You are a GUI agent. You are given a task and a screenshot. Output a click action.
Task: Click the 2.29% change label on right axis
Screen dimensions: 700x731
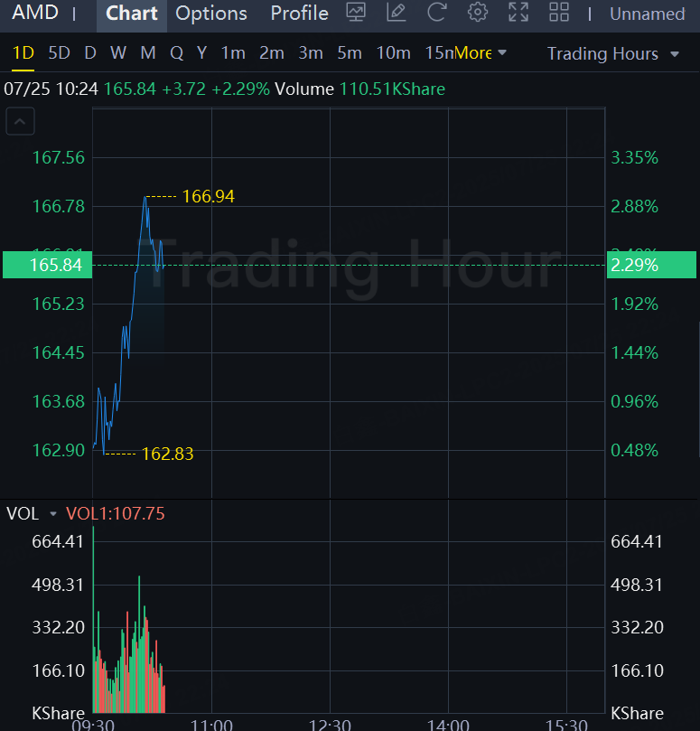coord(651,265)
